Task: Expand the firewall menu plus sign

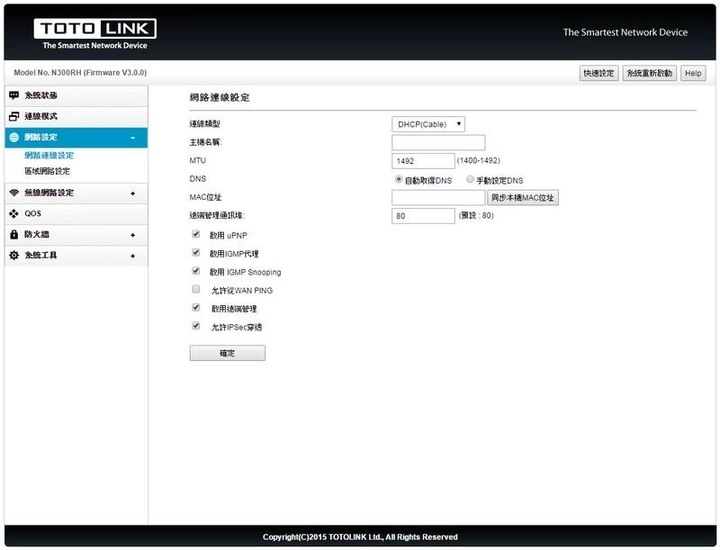Action: pos(133,235)
